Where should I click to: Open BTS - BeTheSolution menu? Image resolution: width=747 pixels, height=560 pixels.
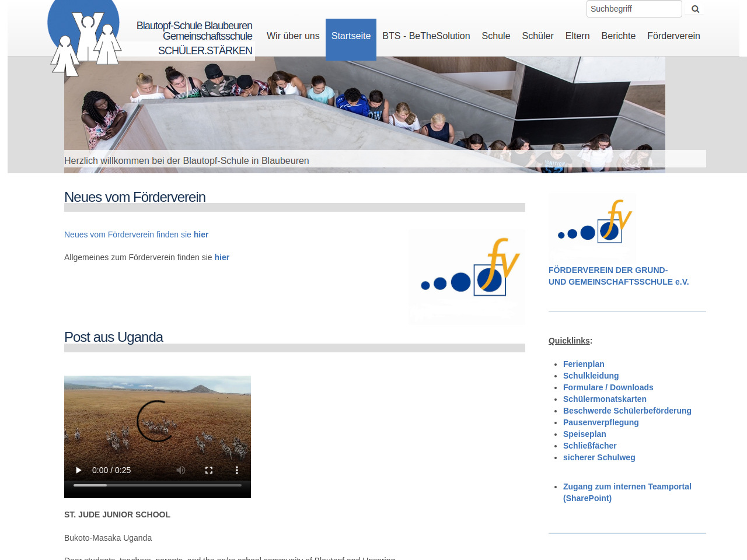[x=426, y=36]
